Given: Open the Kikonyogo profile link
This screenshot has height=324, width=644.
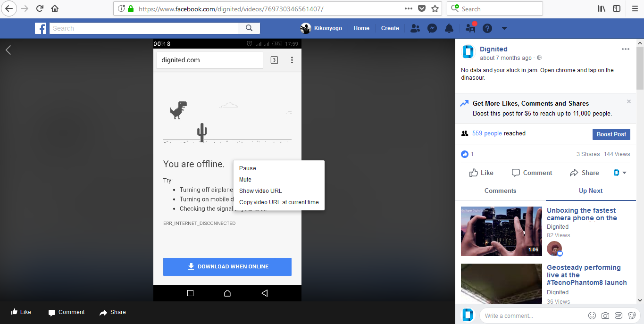Looking at the screenshot, I should tap(321, 28).
